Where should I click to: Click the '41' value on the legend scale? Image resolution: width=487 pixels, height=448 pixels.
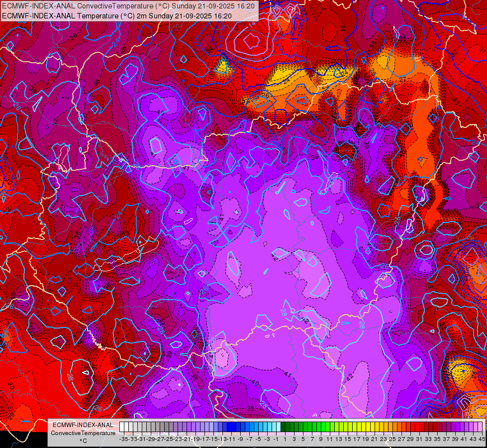pos(464,439)
